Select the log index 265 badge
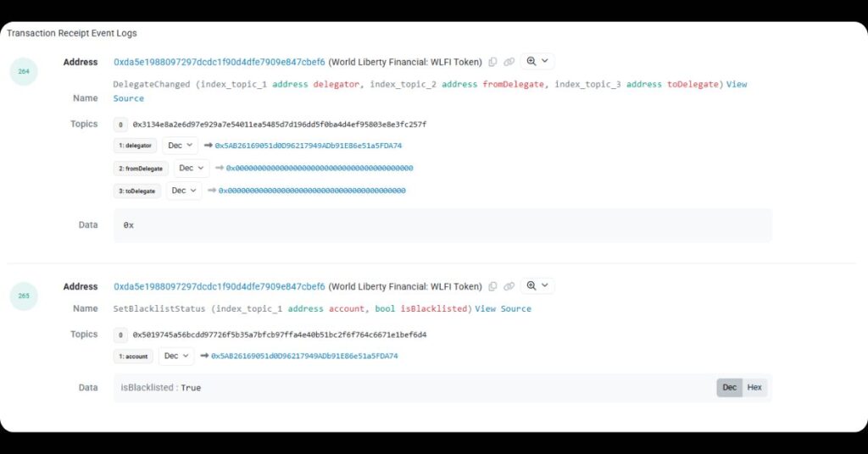Image resolution: width=868 pixels, height=454 pixels. (24, 296)
